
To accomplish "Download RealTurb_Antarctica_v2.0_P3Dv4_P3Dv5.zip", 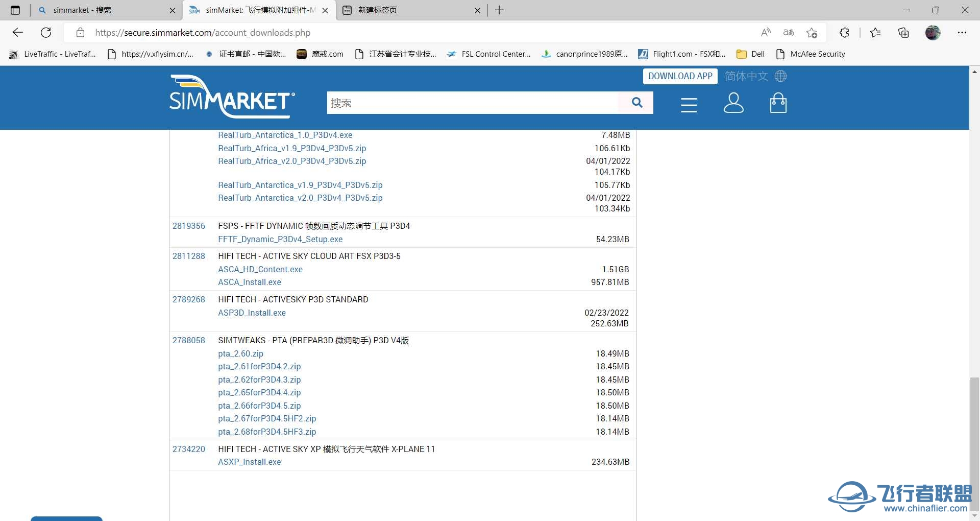I will coord(300,198).
